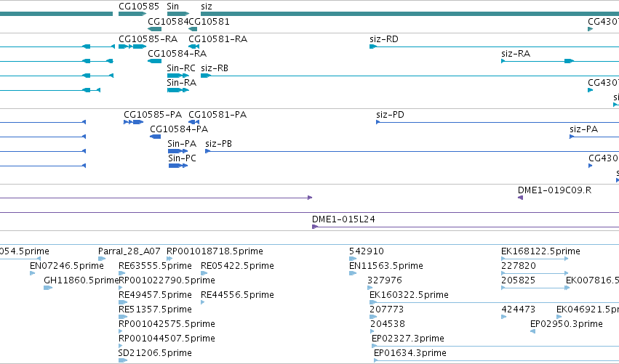Select the 207773 EST label
Screen dimensions: 619x364
[x=387, y=310]
